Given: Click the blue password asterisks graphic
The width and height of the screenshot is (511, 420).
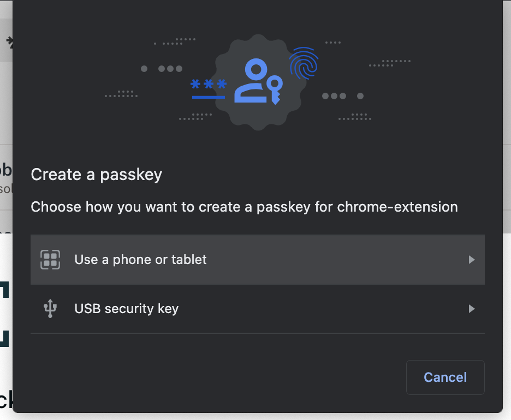Looking at the screenshot, I should pos(209,84).
